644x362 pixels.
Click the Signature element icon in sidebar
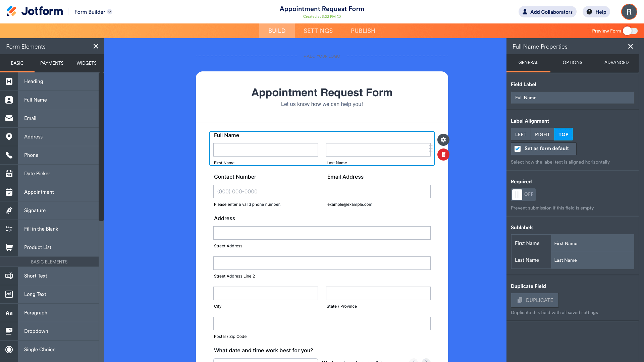9,210
